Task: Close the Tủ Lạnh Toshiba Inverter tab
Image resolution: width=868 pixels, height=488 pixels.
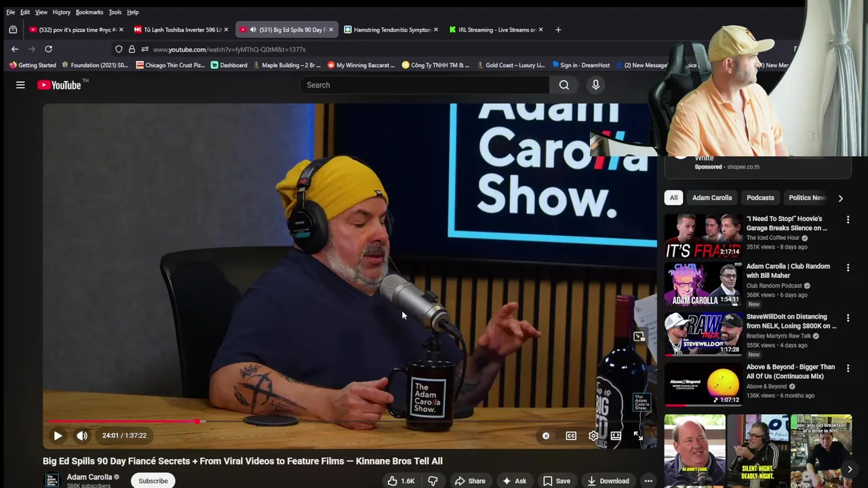Action: pos(226,30)
